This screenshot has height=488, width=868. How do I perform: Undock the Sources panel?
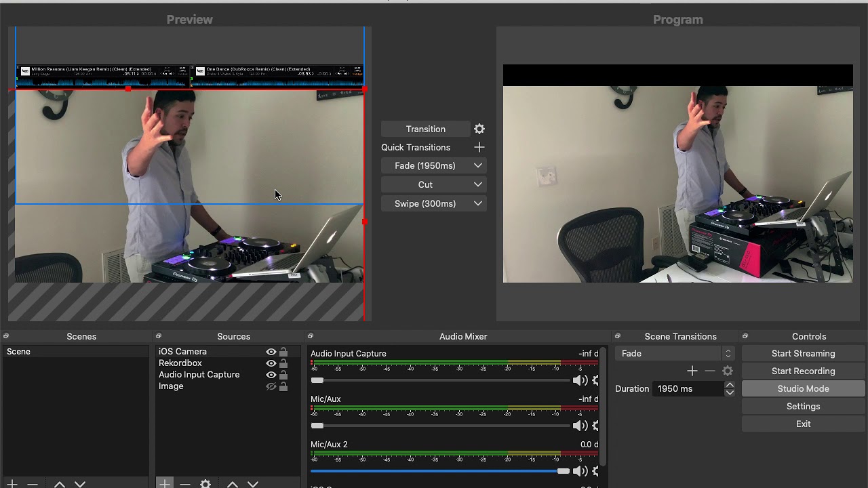159,336
